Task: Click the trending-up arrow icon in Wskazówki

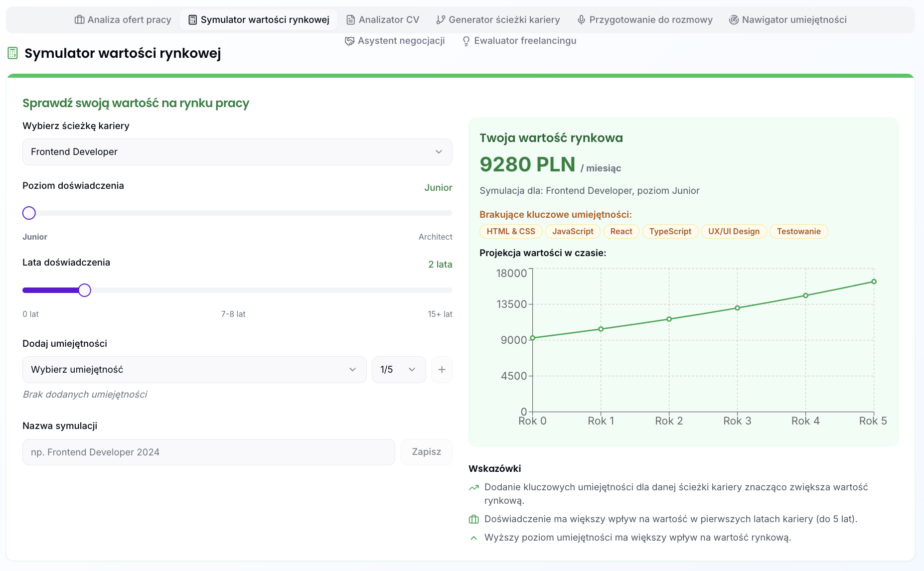Action: click(x=474, y=487)
